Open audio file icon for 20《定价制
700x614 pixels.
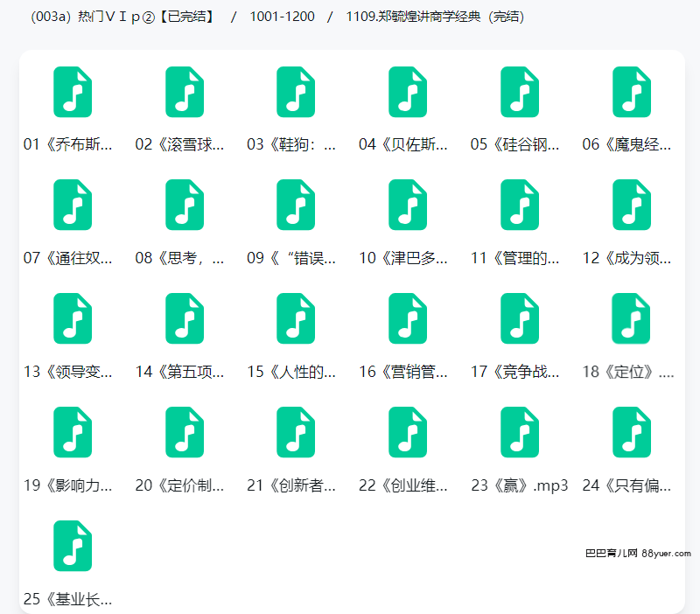pos(185,432)
